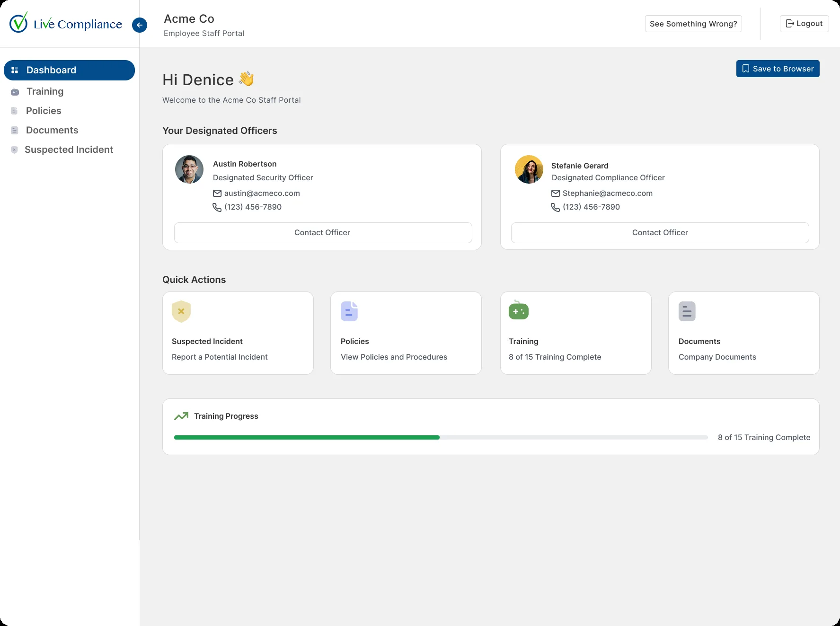This screenshot has height=626, width=840.
Task: Click the Live Compliance checkmark logo
Action: 19,22
